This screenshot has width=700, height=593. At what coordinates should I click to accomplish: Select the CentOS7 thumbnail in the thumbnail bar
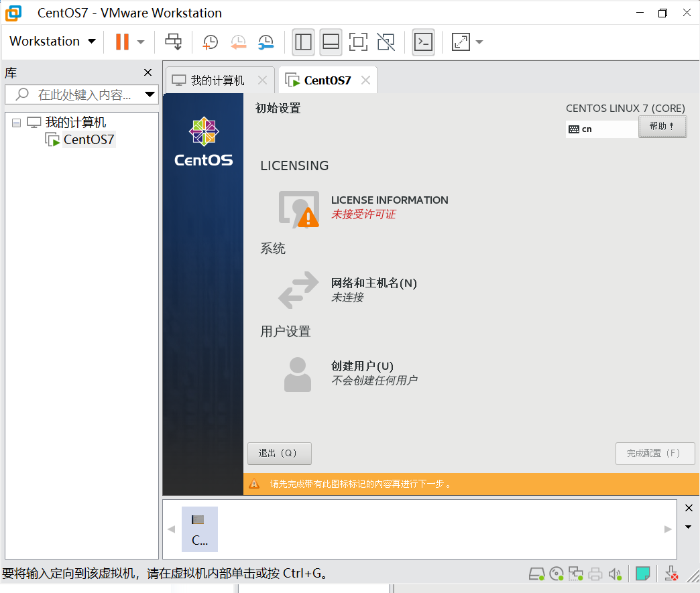point(200,529)
